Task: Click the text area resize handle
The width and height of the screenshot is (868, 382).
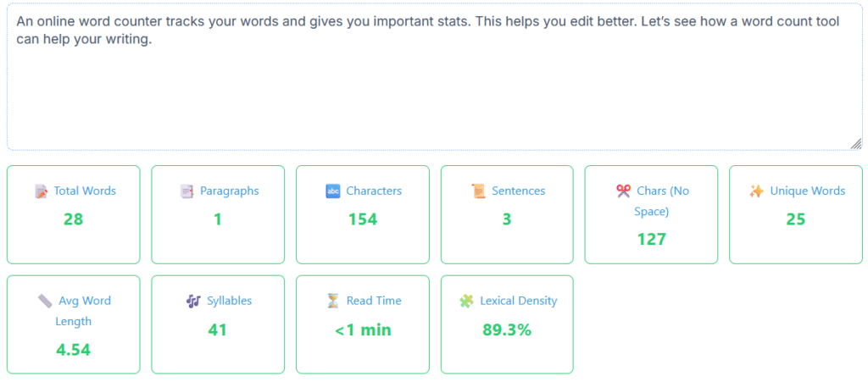Action: pyautogui.click(x=856, y=144)
